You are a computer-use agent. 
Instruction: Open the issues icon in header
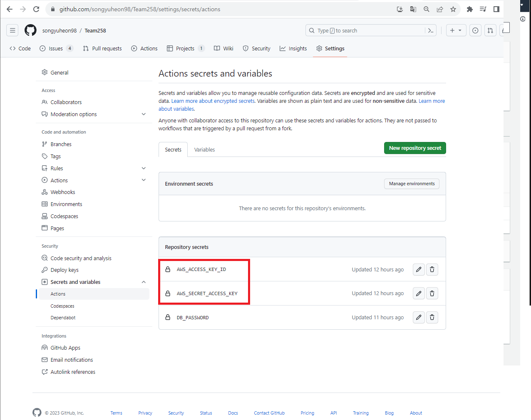pos(475,30)
